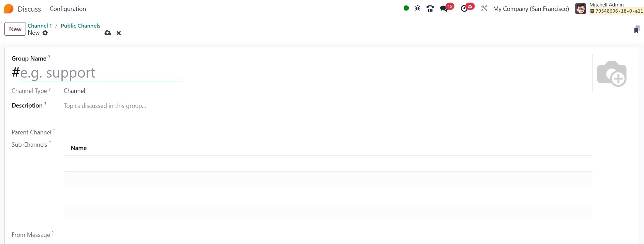Screen dimensions: 644x244
Task: Upload channel image via camera placeholder
Action: click(612, 73)
